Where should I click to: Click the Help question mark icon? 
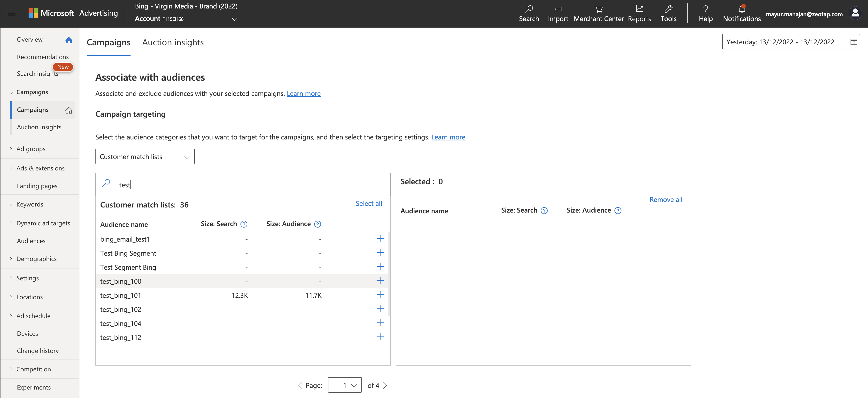705,9
